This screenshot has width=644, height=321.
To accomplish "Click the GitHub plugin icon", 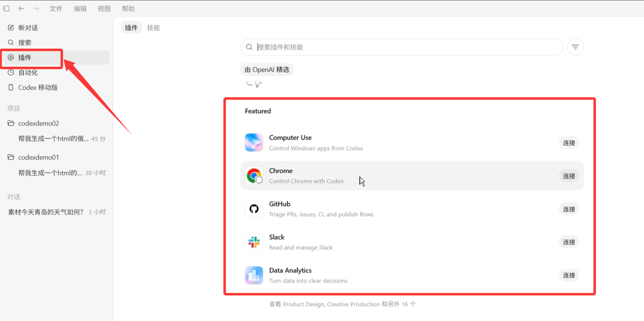I will 254,209.
